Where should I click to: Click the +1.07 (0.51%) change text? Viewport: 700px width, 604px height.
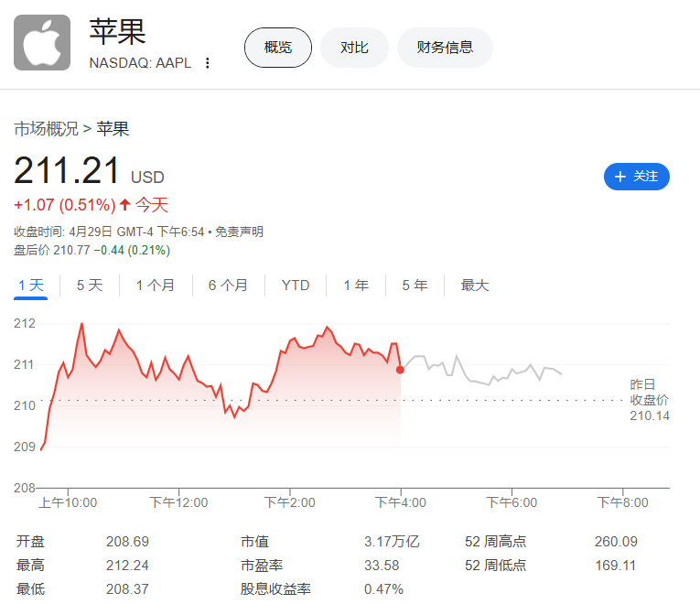click(65, 205)
